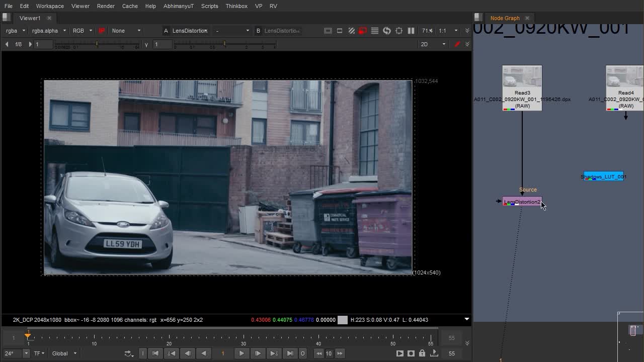This screenshot has width=644, height=362.
Task: Open the Global frame range dropdown
Action: [x=64, y=353]
